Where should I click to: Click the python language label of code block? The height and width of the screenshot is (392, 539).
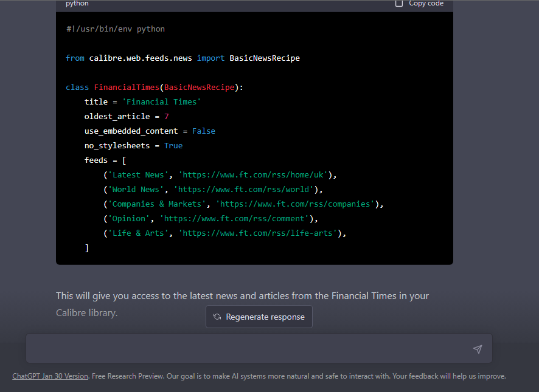[77, 4]
